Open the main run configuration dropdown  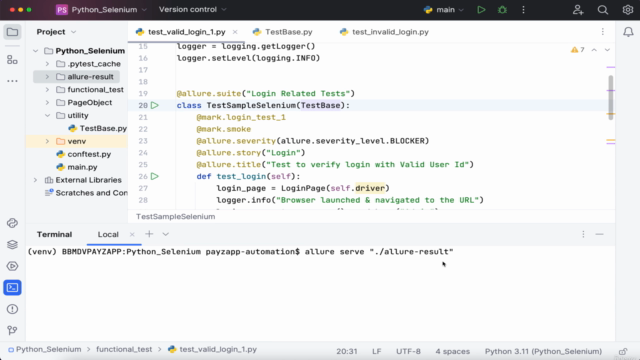click(x=444, y=9)
